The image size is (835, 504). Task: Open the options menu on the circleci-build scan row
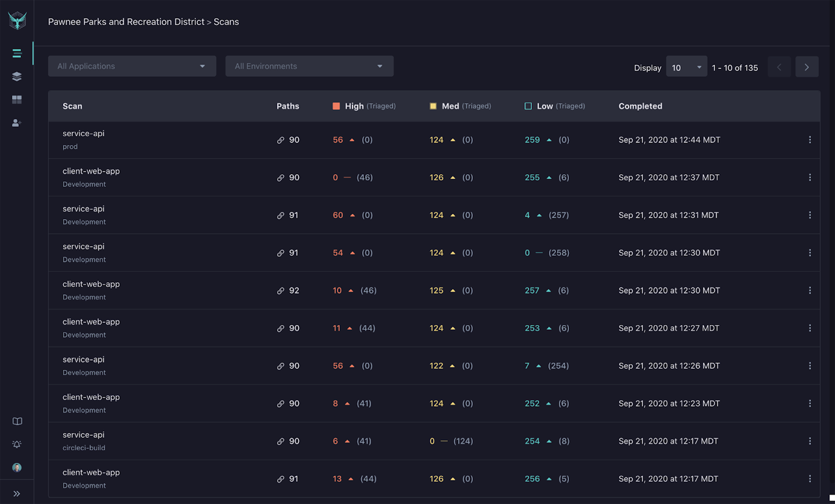pyautogui.click(x=810, y=441)
